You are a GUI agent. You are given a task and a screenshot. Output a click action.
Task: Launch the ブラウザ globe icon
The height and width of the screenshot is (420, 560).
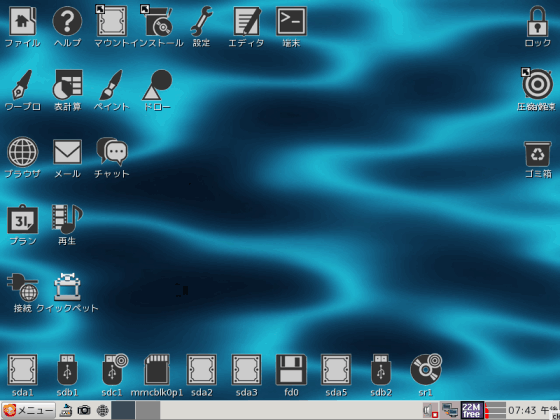point(22,152)
